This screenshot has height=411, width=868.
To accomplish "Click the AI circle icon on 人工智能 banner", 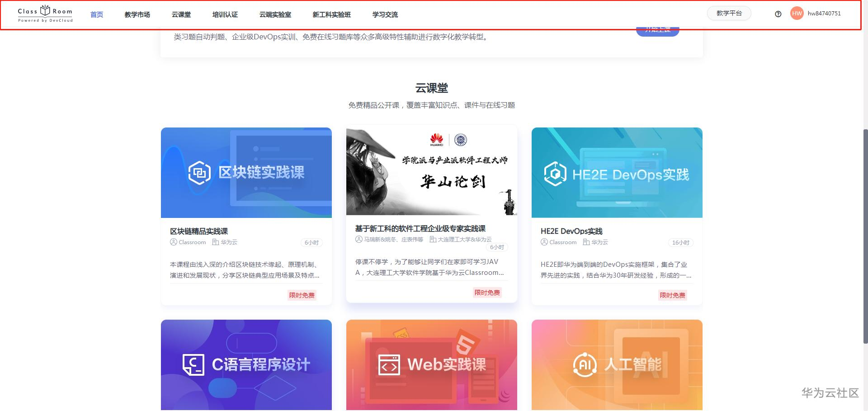I will (585, 364).
